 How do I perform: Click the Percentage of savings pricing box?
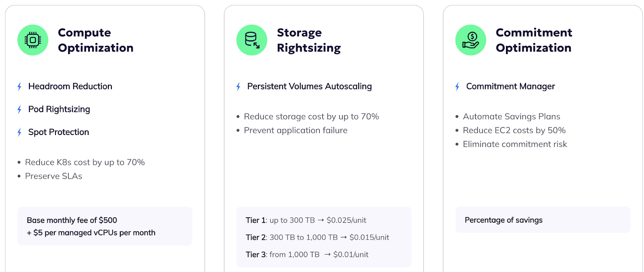click(543, 220)
